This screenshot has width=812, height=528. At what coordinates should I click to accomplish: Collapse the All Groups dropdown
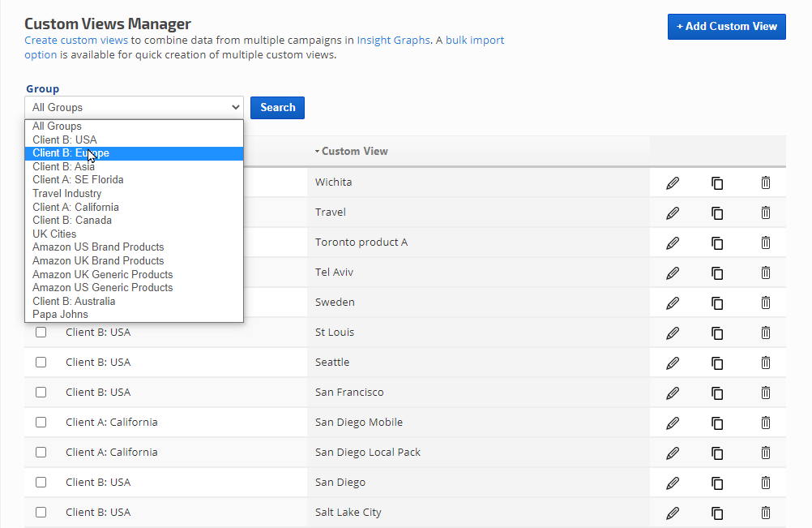(x=134, y=107)
